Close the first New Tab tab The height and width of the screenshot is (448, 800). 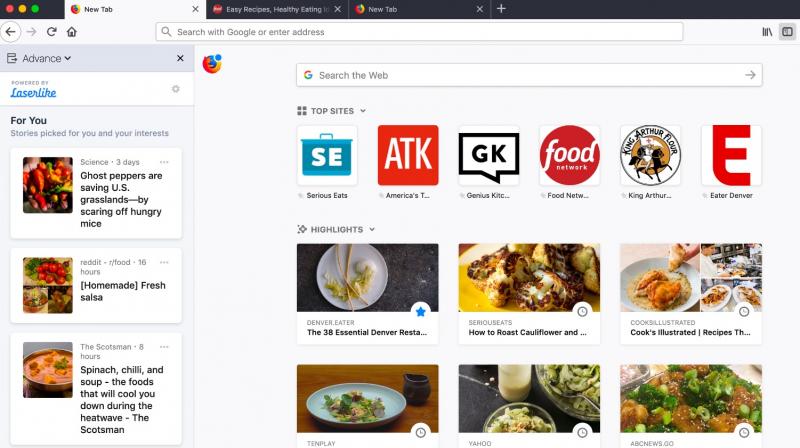click(x=195, y=9)
